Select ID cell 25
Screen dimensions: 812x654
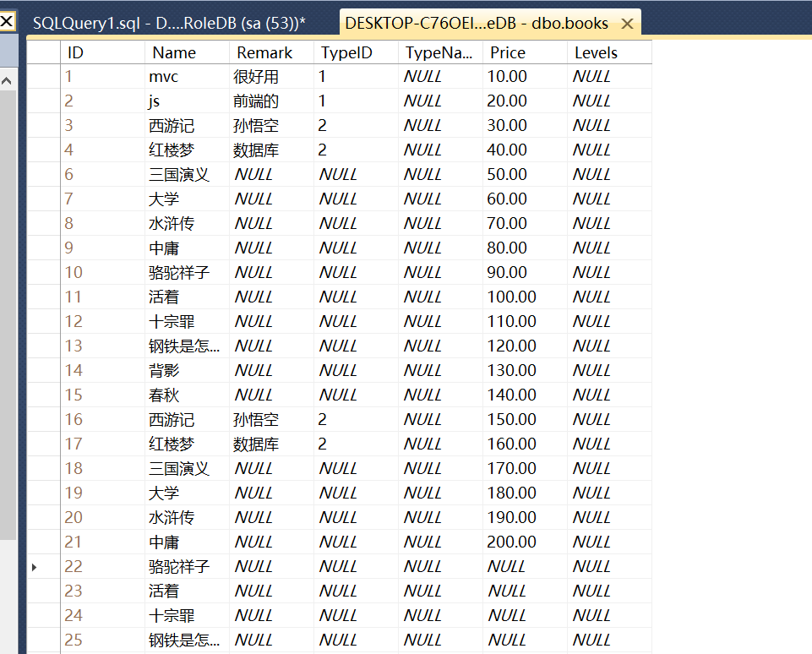click(x=102, y=640)
